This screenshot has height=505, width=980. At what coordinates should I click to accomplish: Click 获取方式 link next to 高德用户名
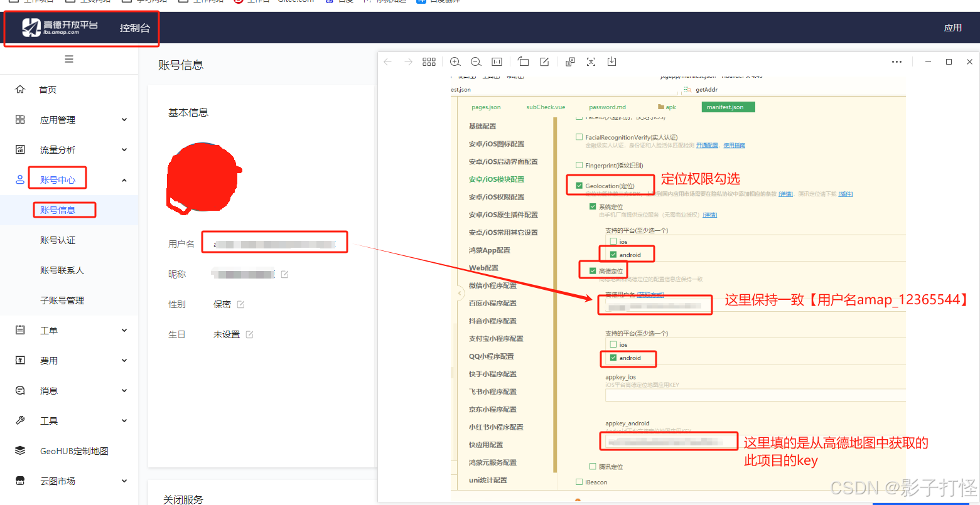(x=650, y=294)
